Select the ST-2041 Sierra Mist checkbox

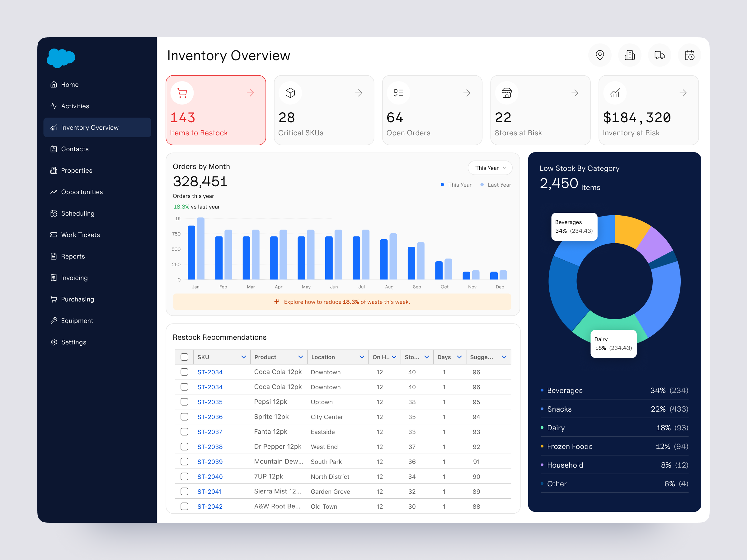pos(184,492)
